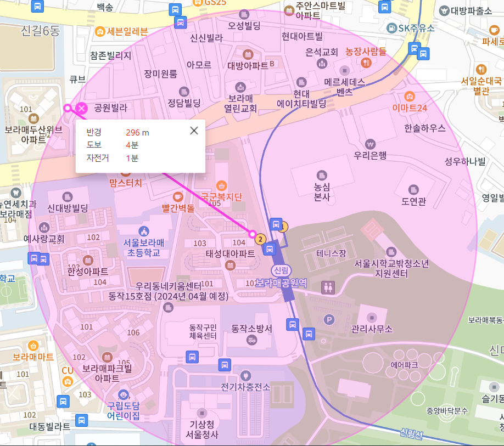Click the 도연관 building icon
Viewport: 504px width, 446px height.
(x=413, y=190)
